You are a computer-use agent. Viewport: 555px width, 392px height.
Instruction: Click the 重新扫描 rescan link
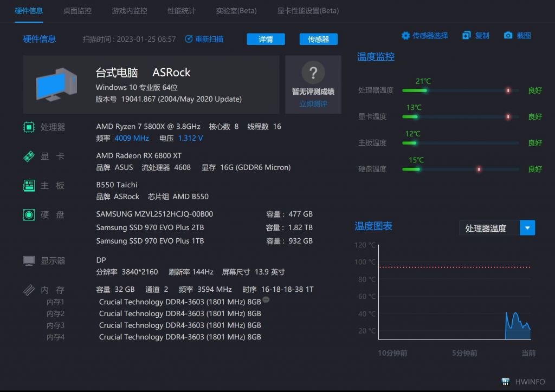(x=209, y=39)
